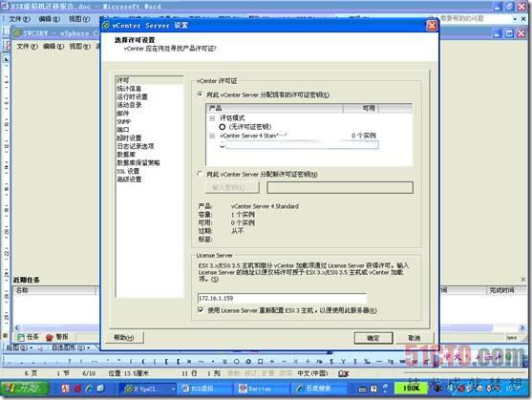Click the Word ruler tab selector icon
532x400 pixels.
[x=6, y=59]
